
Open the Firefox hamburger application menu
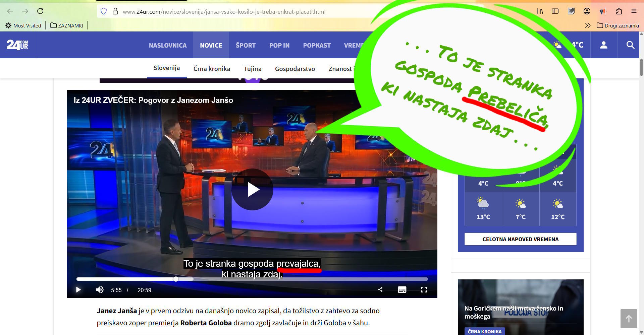pyautogui.click(x=634, y=11)
